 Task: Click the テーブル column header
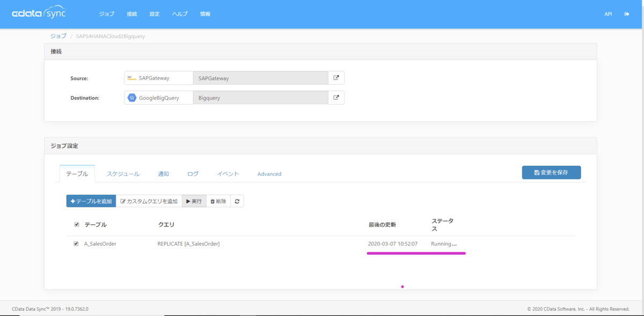[96, 224]
